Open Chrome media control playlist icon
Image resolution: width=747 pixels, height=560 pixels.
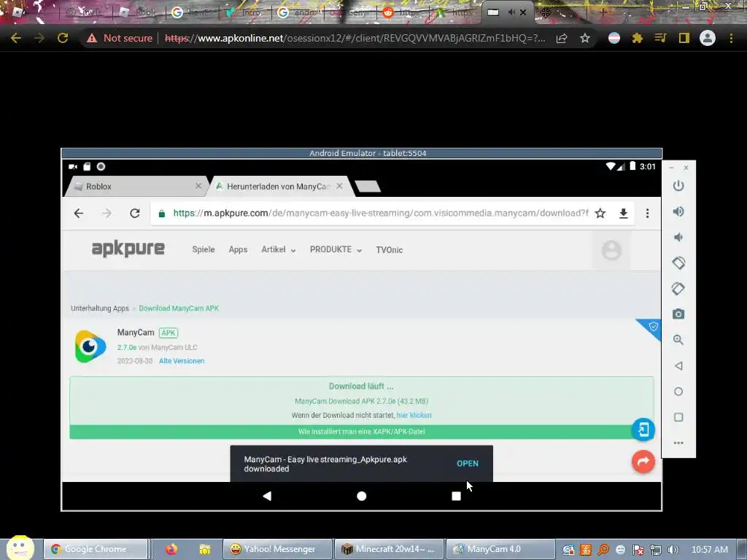661,38
